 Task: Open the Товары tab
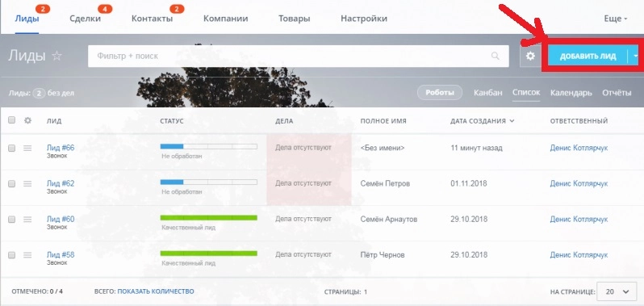click(294, 19)
